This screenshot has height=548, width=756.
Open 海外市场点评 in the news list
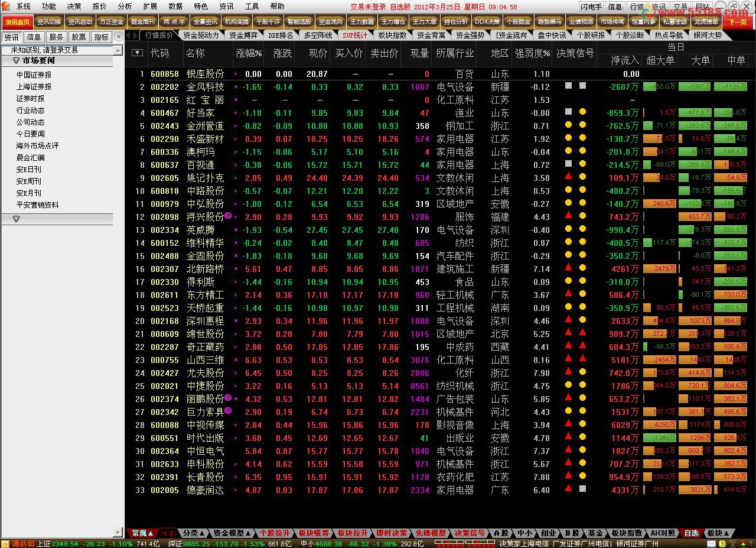38,146
